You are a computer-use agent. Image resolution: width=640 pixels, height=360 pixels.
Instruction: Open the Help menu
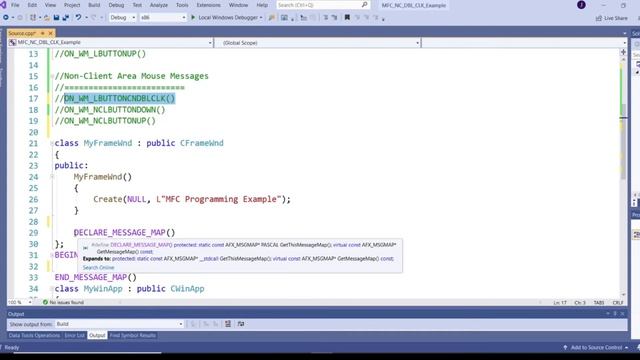[x=262, y=5]
